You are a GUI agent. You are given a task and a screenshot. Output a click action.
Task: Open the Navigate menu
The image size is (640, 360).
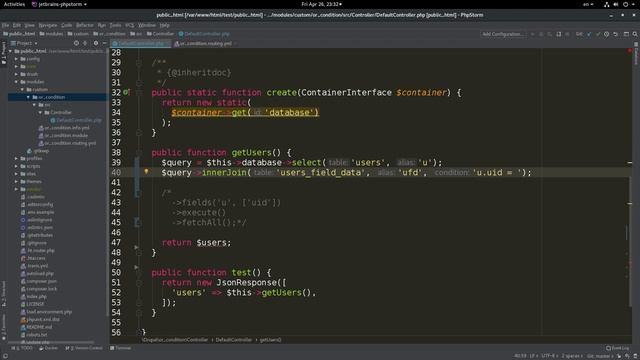pyautogui.click(x=48, y=25)
